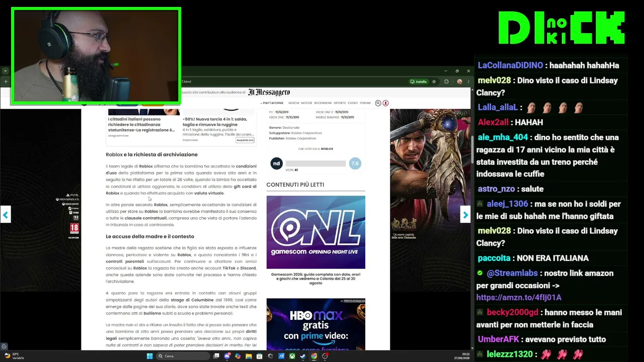Image resolution: width=644 pixels, height=362 pixels.
Task: Open the Xbox app from the taskbar
Action: point(292,356)
